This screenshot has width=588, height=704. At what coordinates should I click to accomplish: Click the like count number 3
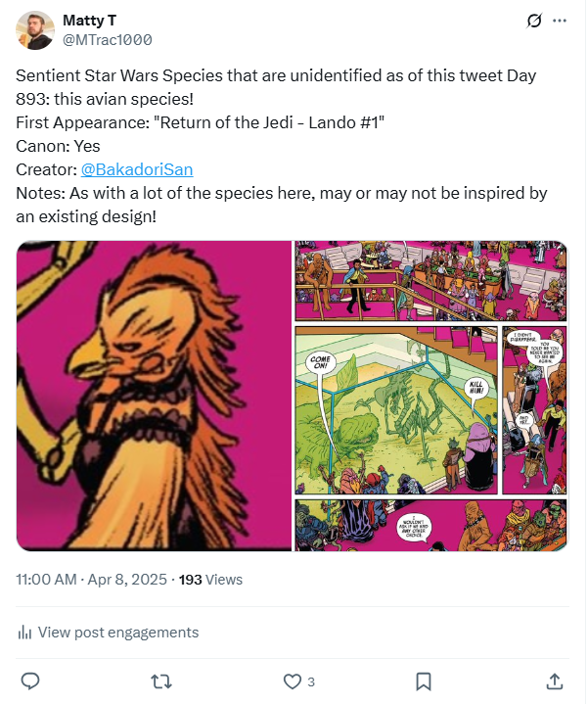311,681
